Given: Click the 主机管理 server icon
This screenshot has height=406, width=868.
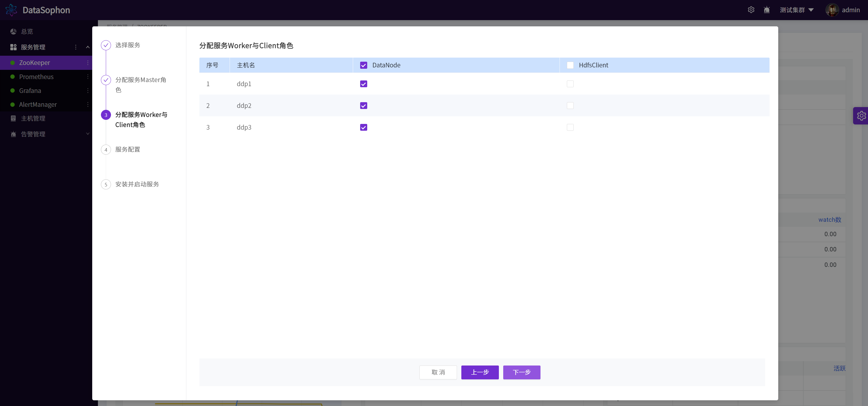Looking at the screenshot, I should point(14,118).
